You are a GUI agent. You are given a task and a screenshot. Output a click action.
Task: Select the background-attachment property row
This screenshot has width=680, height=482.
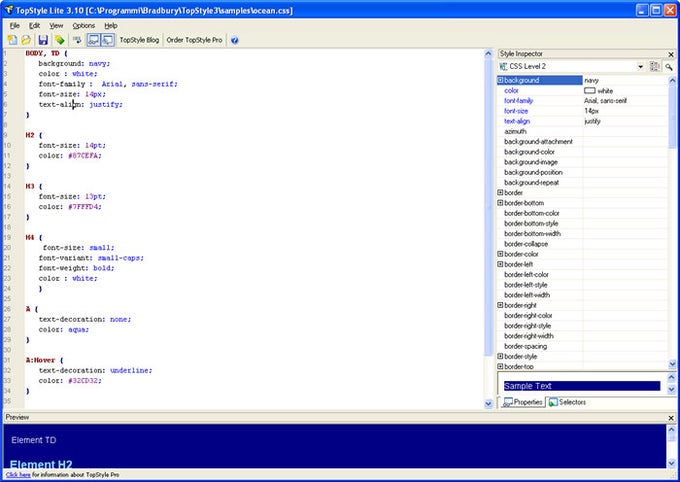(x=583, y=142)
